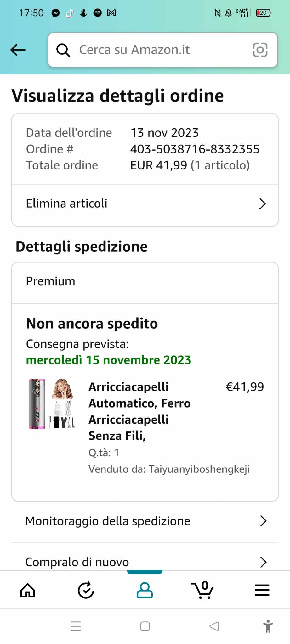Tap the back arrow icon
This screenshot has height=644, width=290.
[x=18, y=50]
